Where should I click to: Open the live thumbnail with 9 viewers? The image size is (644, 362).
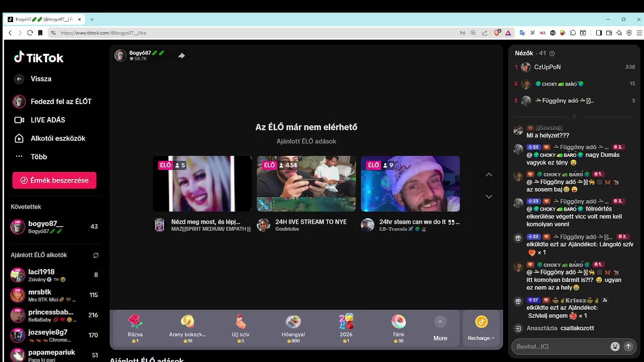411,184
